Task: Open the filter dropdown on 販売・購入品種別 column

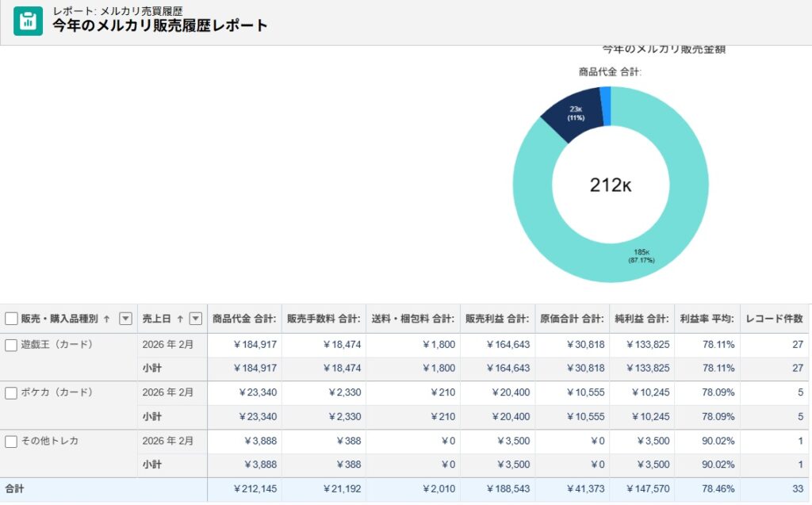Action: 125,319
